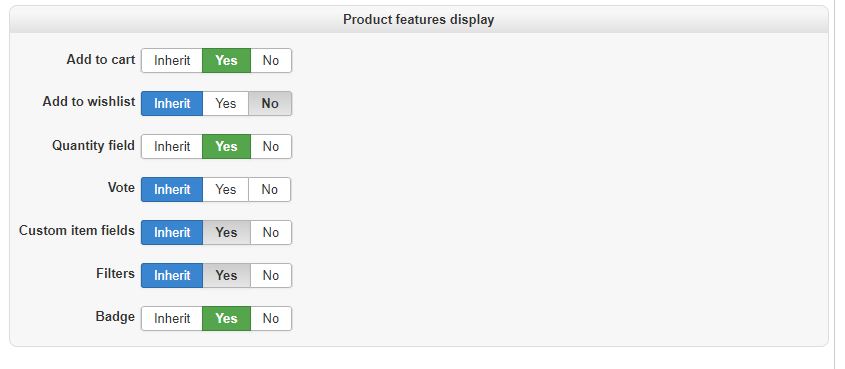Choose Yes for Quantity field
Viewport: 845px width, 369px height.
coord(226,147)
